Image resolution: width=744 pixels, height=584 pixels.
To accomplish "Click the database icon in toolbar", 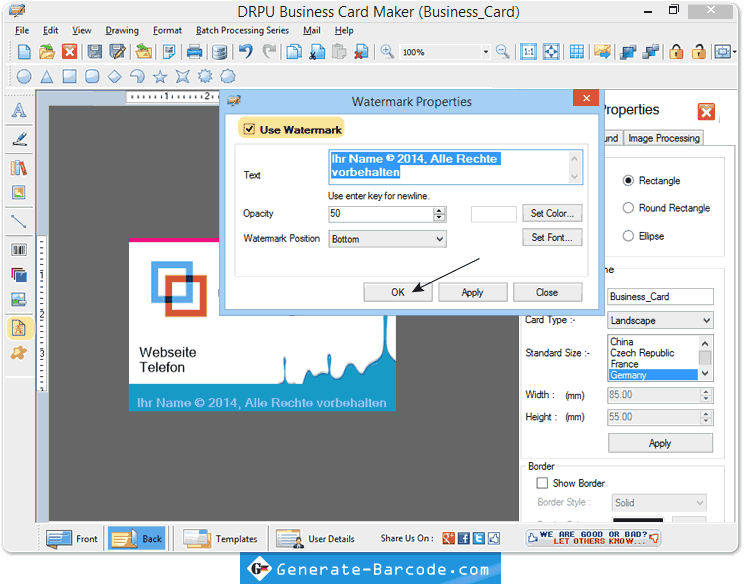I will [219, 52].
